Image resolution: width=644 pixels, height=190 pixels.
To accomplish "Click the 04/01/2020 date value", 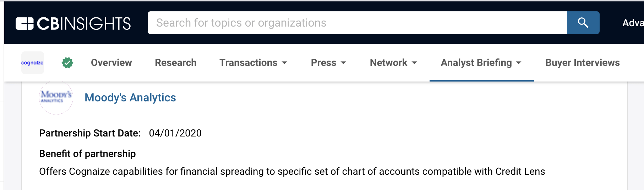I will click(175, 133).
